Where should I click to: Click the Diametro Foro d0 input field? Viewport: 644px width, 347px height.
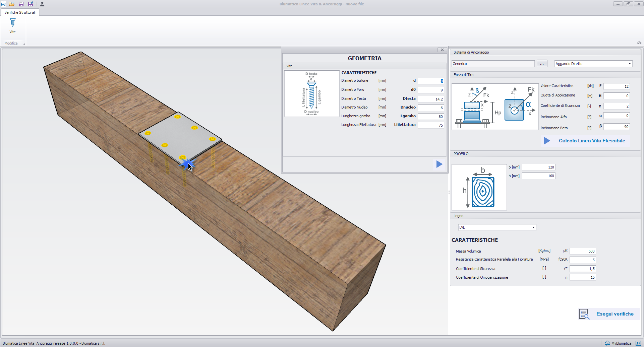[x=431, y=90]
